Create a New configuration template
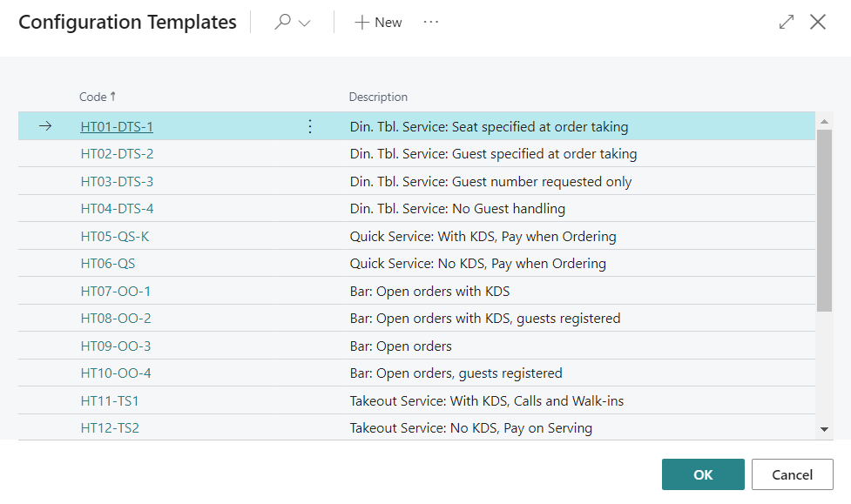 pos(378,23)
